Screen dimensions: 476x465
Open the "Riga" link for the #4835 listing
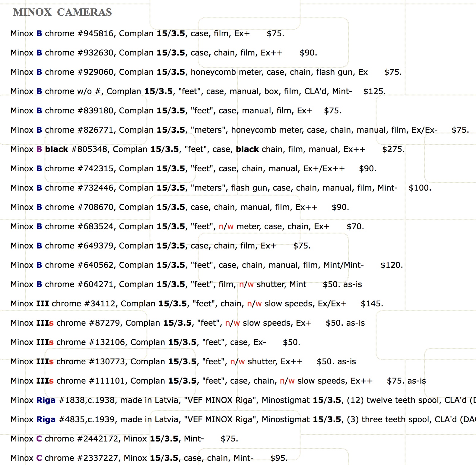(x=46, y=419)
